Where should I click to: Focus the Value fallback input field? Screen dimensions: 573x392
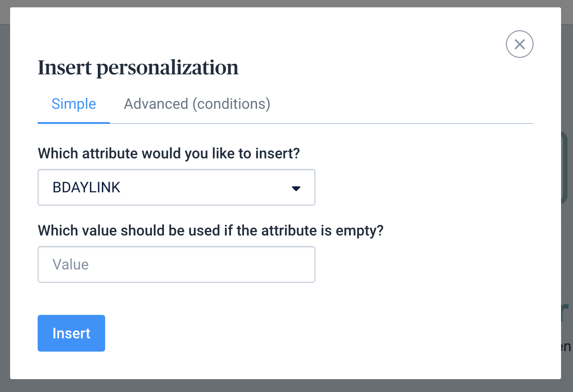[x=176, y=264]
